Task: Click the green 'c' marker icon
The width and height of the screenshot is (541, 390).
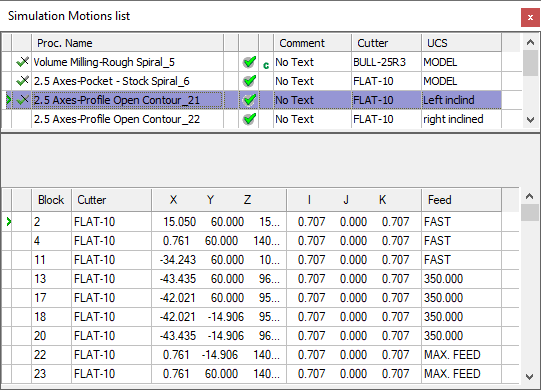Action: [x=266, y=65]
